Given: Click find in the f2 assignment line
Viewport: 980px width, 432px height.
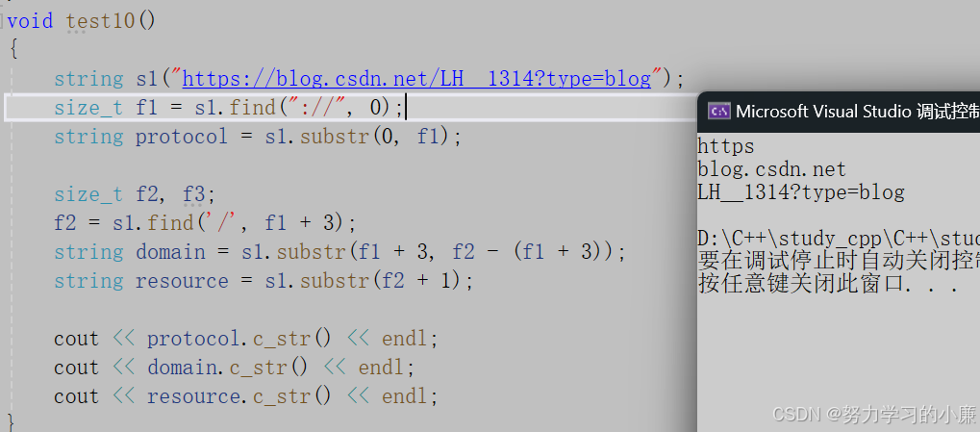Looking at the screenshot, I should [170, 222].
